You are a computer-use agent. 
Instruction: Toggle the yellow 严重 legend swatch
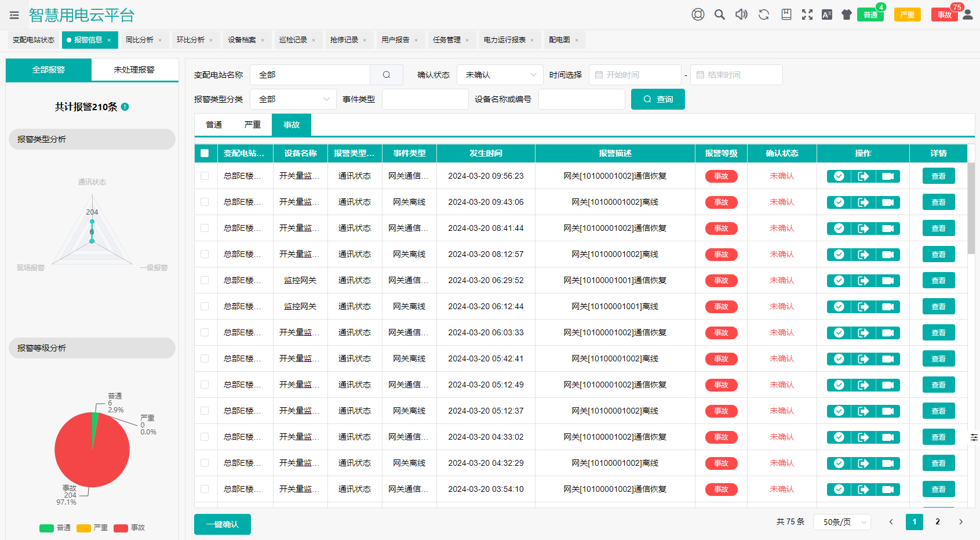84,528
